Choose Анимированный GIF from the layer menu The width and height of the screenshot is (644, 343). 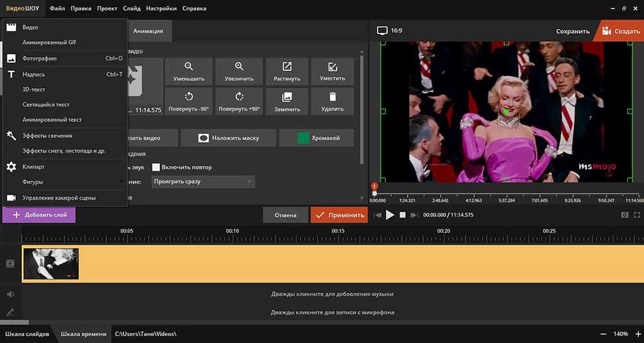[49, 42]
